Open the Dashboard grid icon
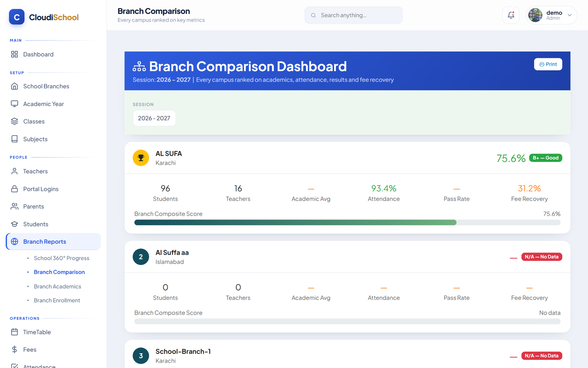The height and width of the screenshot is (368, 588). (14, 54)
